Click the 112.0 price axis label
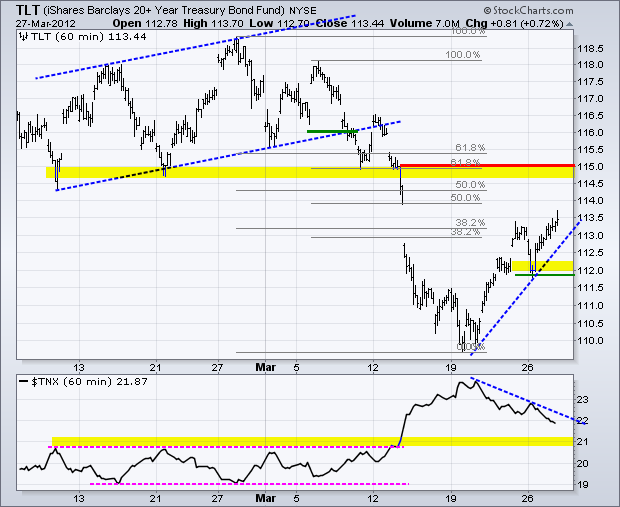Image resolution: width=620 pixels, height=507 pixels. (x=590, y=271)
